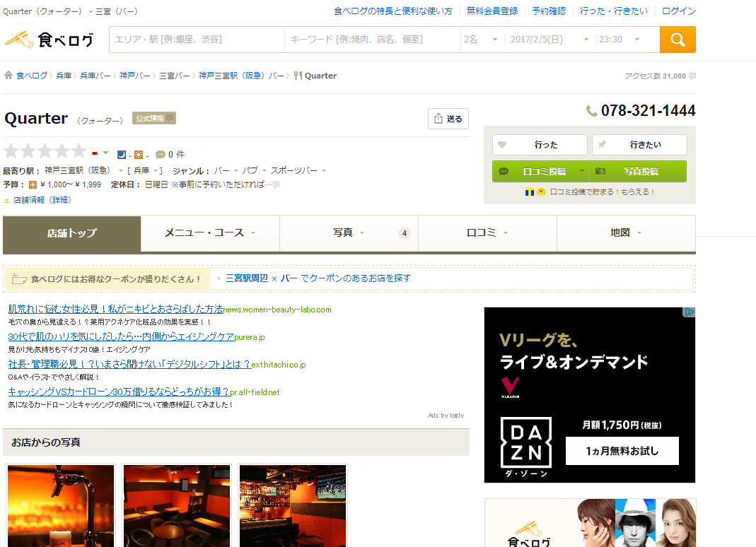Expand the パブ genre dropdown arrow

click(x=264, y=170)
